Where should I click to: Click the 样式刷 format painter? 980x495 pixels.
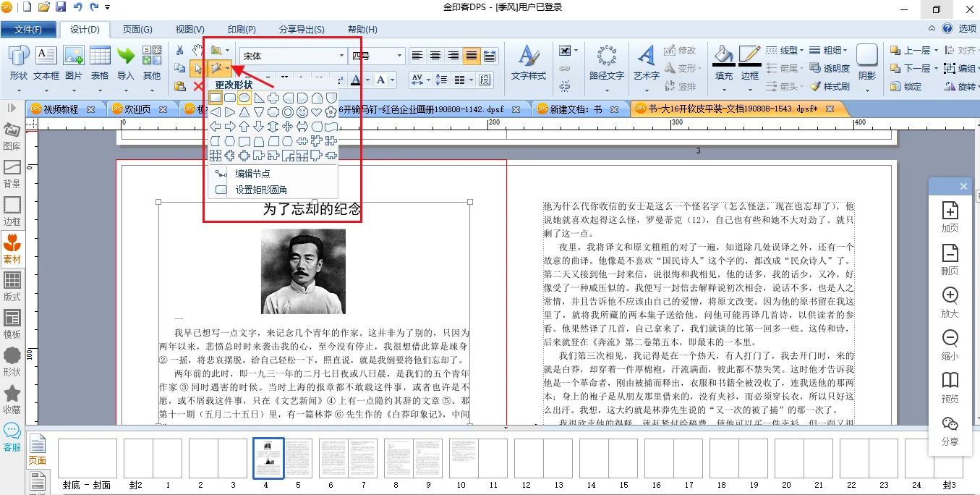[x=830, y=87]
